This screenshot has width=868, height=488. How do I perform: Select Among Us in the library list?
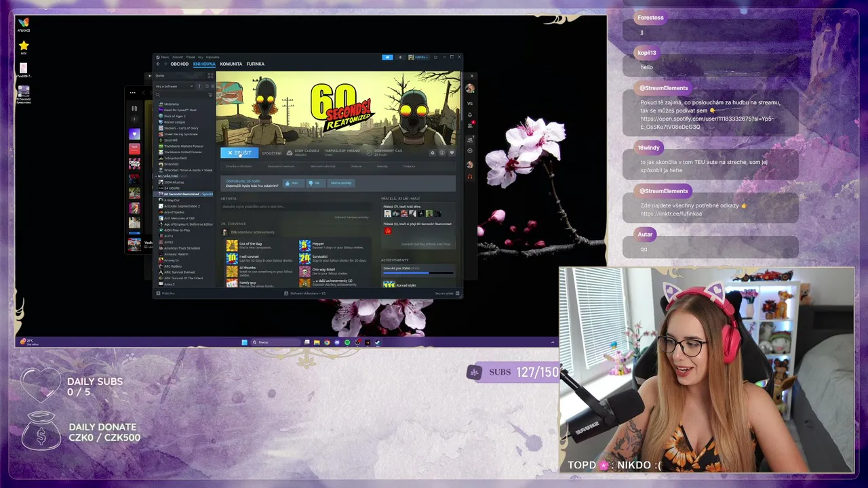tap(169, 260)
